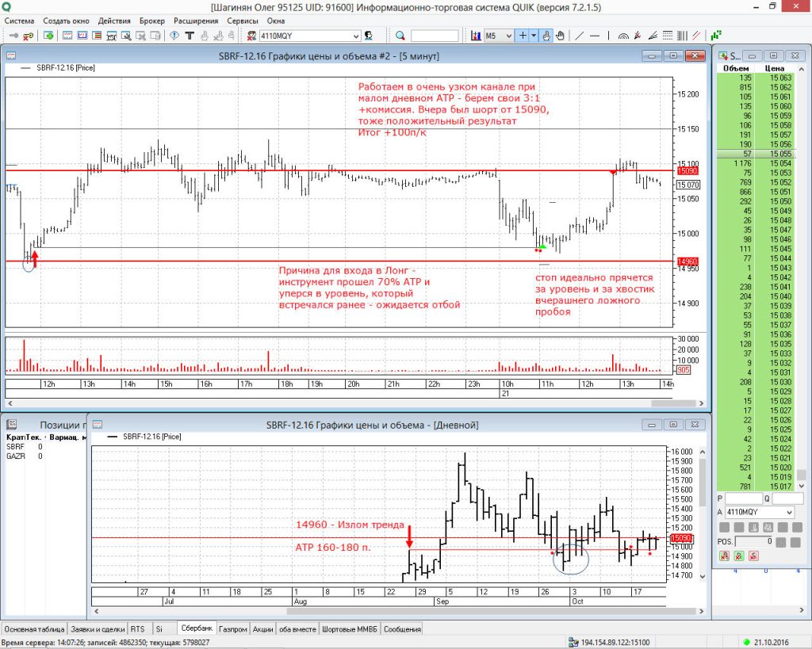Click the key with red X toolbar icon
Image resolution: width=812 pixels, height=649 pixels.
(x=28, y=36)
